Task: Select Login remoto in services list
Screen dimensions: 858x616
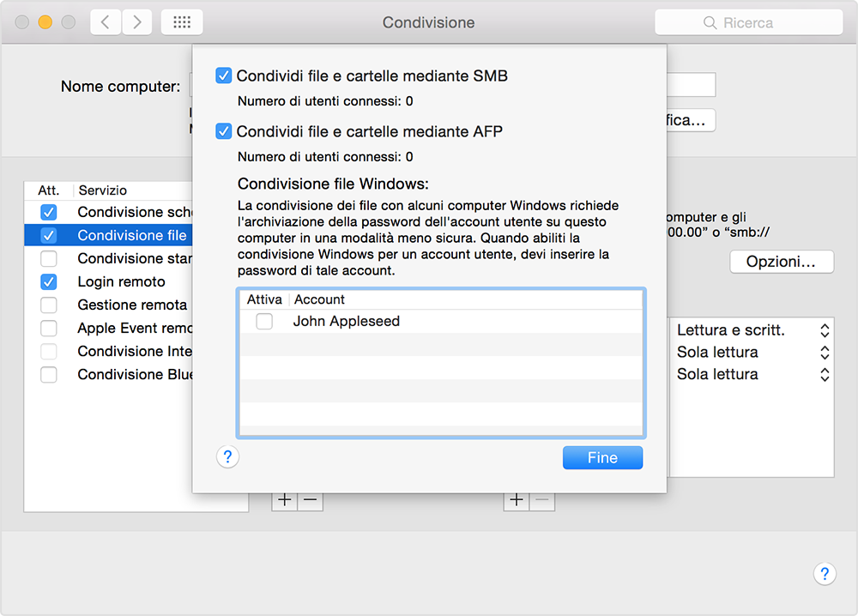Action: [121, 281]
